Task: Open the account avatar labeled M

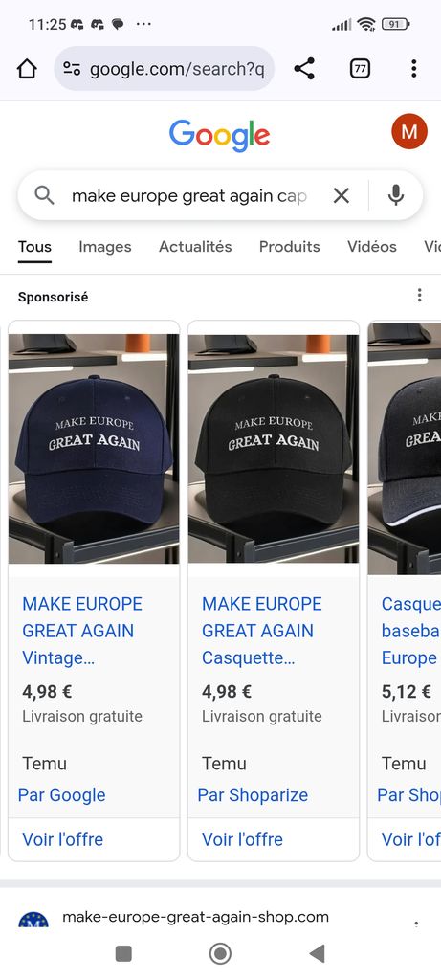Action: pos(409,131)
